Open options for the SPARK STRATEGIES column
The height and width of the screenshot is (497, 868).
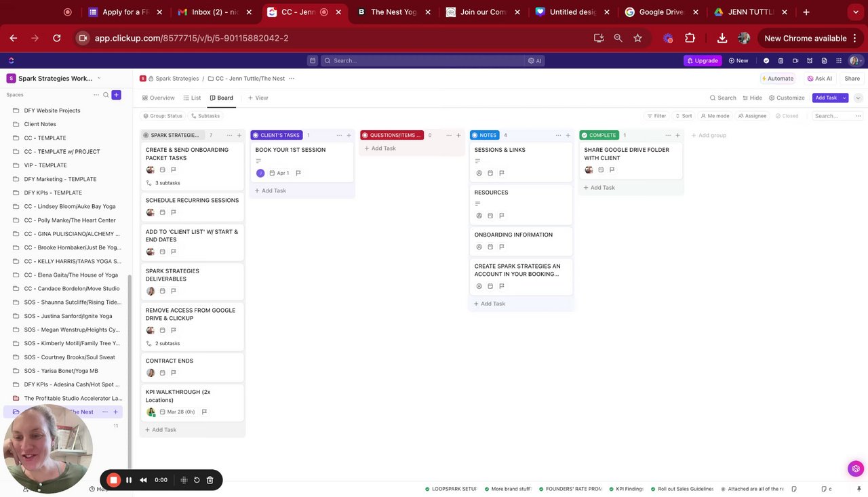coord(229,135)
